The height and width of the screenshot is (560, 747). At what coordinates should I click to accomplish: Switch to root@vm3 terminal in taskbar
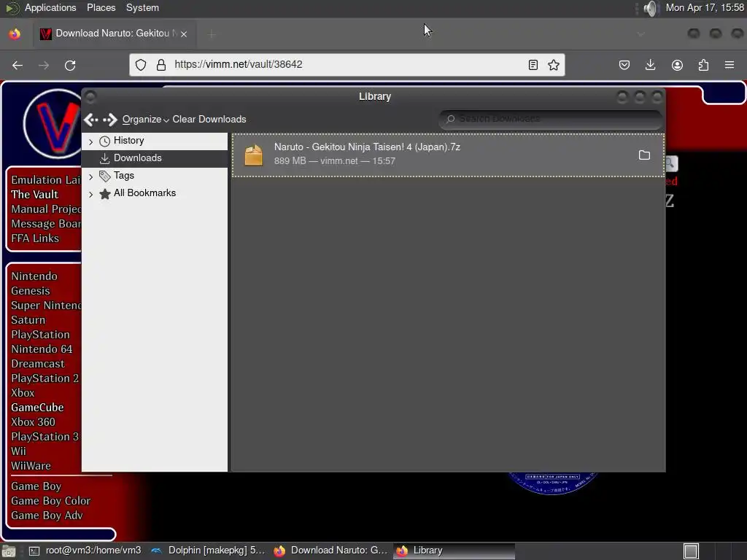coord(86,551)
